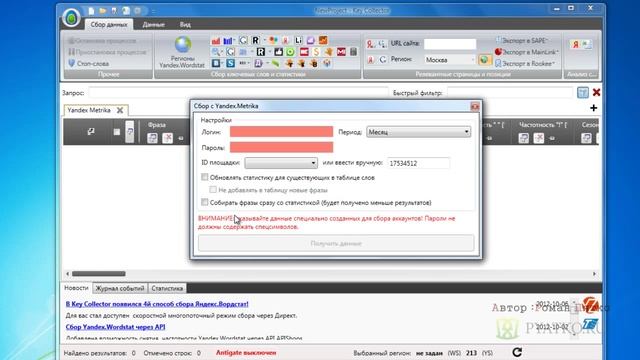The width and height of the screenshot is (640, 360).
Task: Click the blue S icon in the ribbon
Action: click(x=231, y=63)
